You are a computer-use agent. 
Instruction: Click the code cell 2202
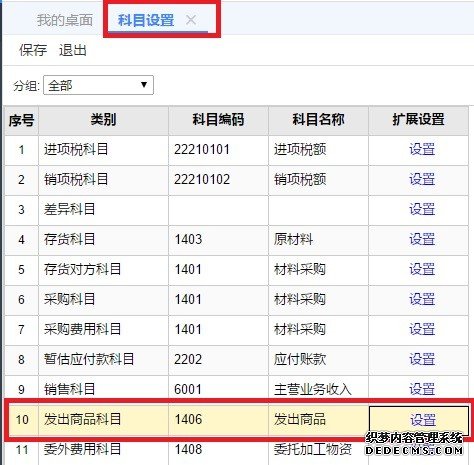coord(218,360)
